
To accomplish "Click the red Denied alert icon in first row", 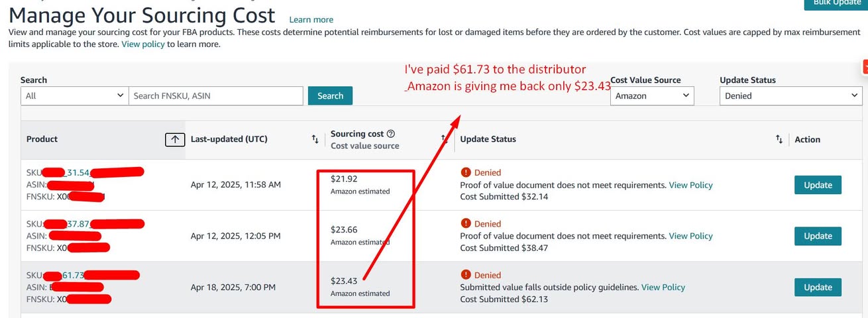I will coord(465,172).
